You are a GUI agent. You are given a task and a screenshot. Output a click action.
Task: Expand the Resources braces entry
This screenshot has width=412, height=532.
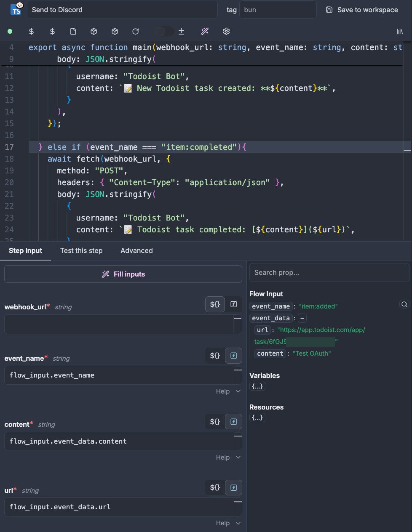(257, 417)
